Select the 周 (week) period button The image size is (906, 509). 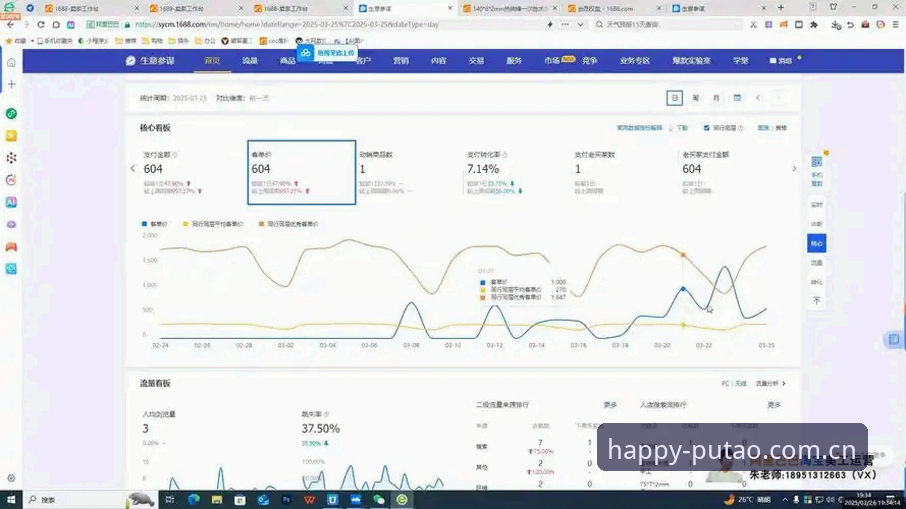[x=696, y=98]
